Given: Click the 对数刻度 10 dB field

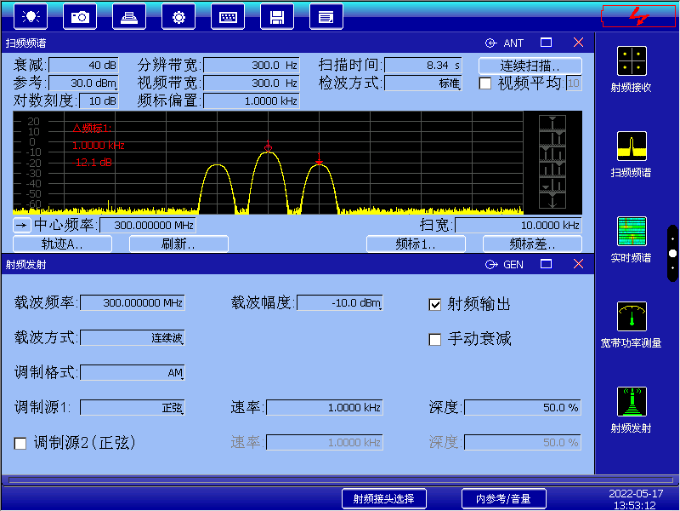Looking at the screenshot, I should [x=98, y=101].
